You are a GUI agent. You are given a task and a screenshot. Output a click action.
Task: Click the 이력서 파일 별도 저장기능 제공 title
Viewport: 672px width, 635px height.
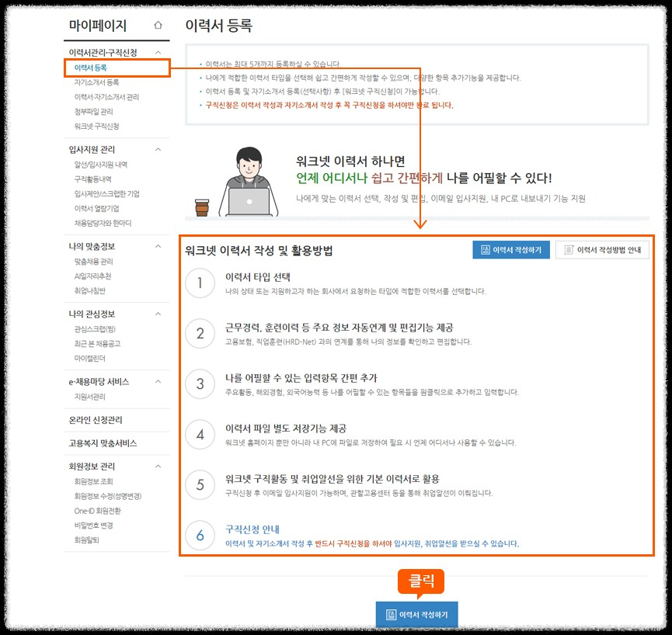point(285,429)
